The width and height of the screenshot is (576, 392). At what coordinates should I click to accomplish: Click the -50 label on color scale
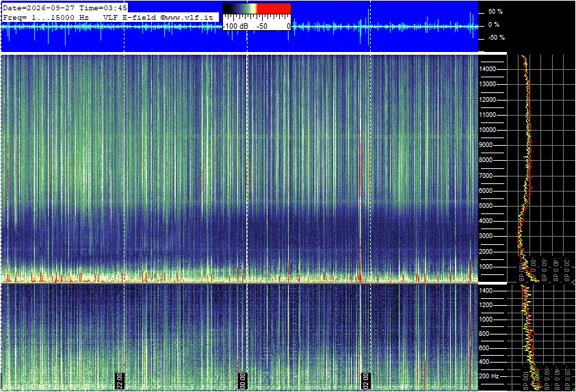(x=261, y=27)
